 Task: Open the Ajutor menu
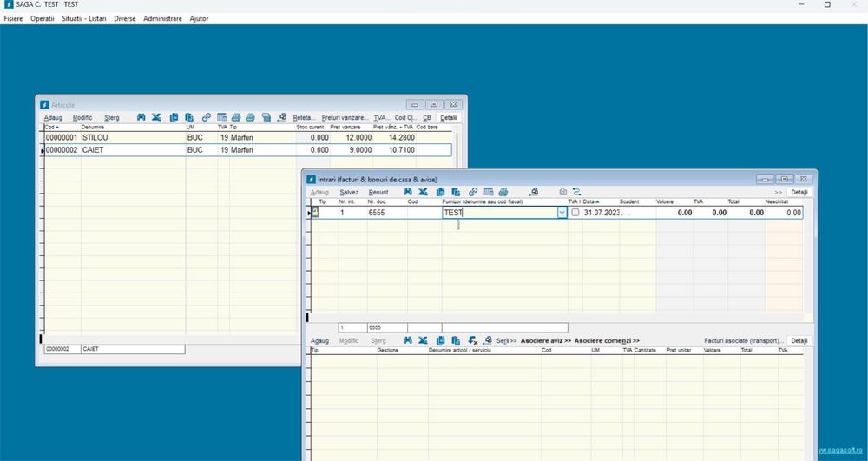(199, 19)
